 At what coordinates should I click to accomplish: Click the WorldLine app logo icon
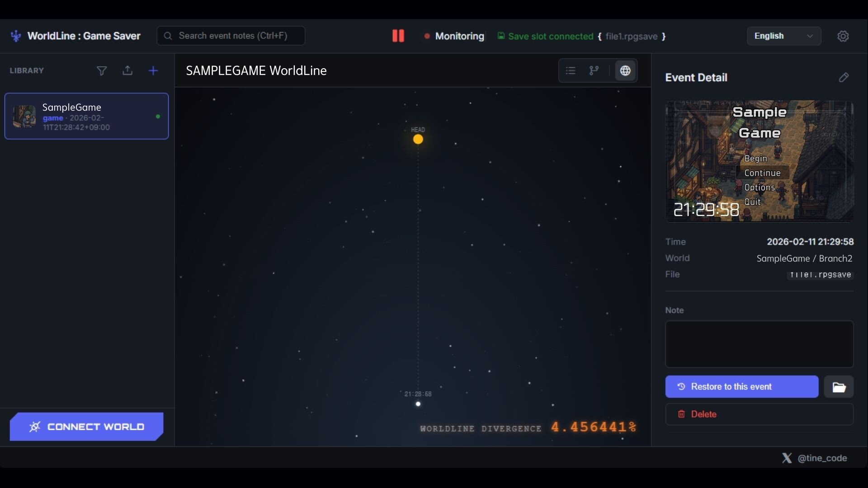click(x=16, y=36)
